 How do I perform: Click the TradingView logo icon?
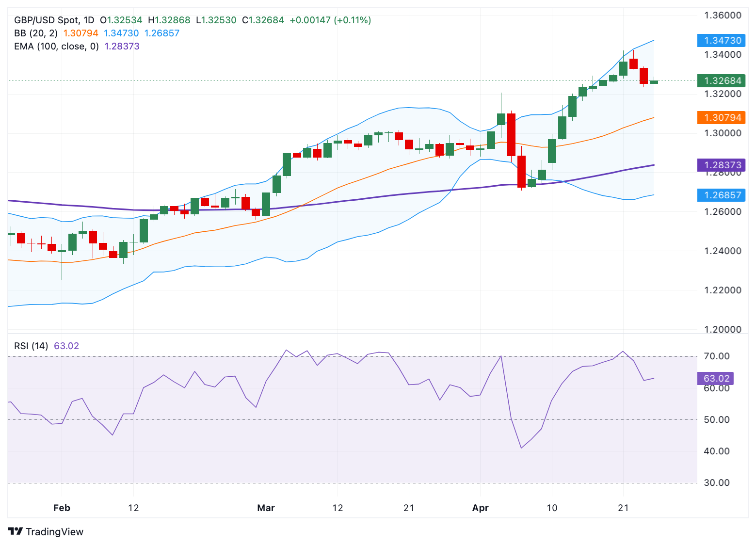pyautogui.click(x=16, y=531)
